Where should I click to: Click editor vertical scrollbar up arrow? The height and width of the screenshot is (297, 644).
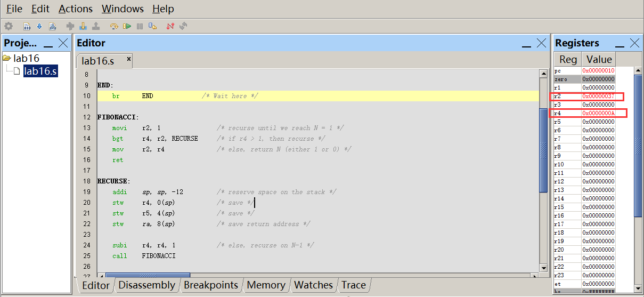[x=543, y=74]
